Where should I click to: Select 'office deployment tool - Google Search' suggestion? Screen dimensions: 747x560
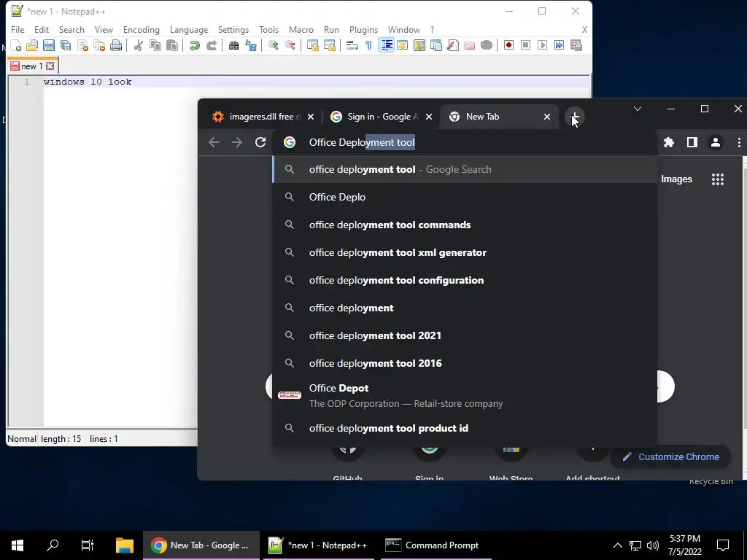465,169
